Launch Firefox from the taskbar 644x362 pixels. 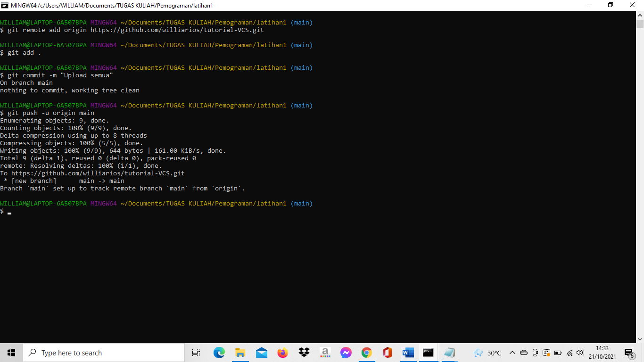282,353
